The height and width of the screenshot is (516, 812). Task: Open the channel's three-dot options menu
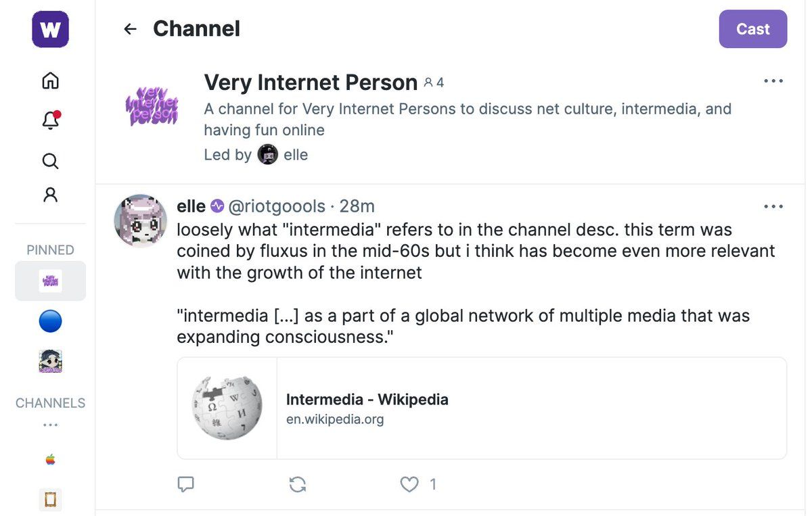click(x=773, y=81)
